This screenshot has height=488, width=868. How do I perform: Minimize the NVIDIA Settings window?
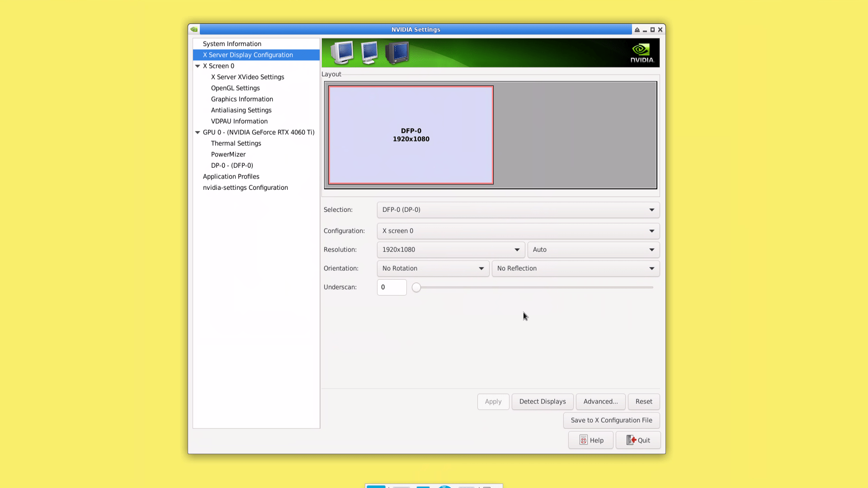tap(645, 30)
